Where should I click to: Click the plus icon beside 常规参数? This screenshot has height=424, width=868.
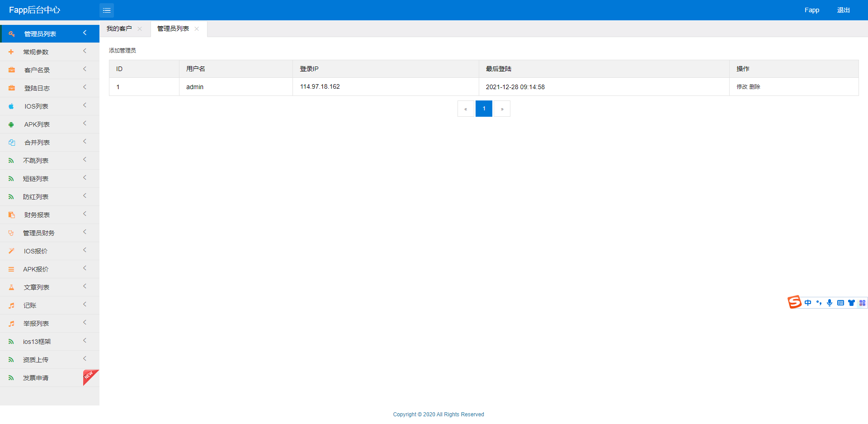pos(11,52)
